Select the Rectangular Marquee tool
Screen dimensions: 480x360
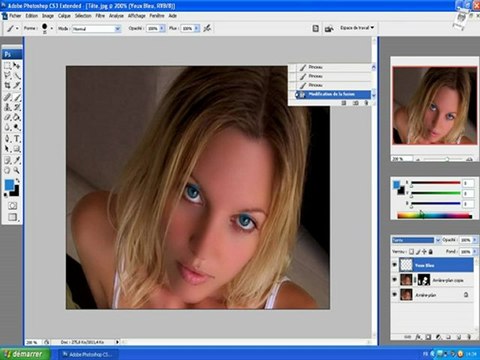pos(7,65)
